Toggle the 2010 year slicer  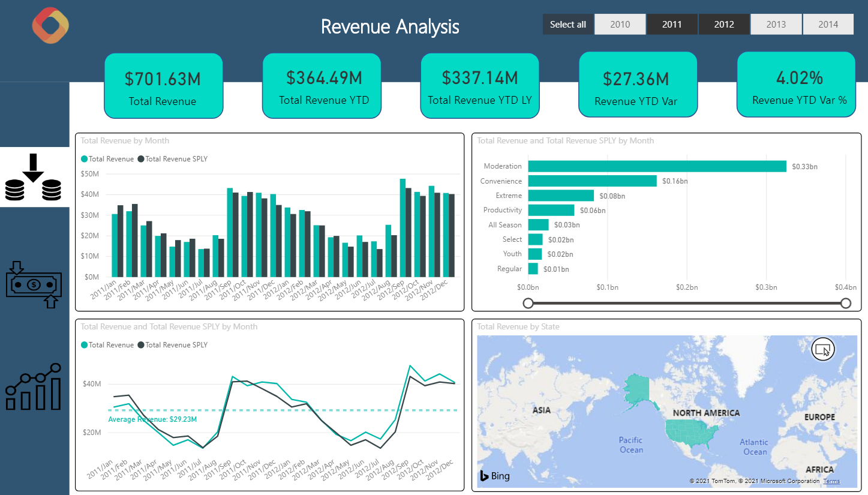click(620, 25)
